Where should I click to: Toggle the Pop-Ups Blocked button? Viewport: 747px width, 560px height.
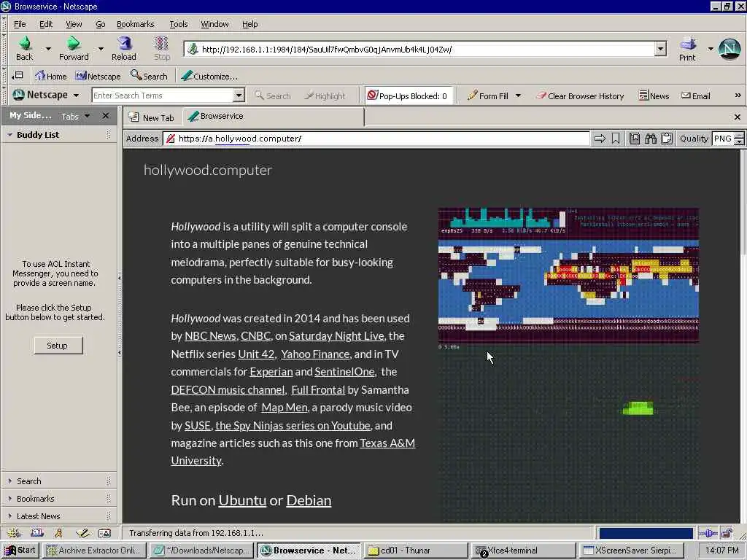pos(407,96)
